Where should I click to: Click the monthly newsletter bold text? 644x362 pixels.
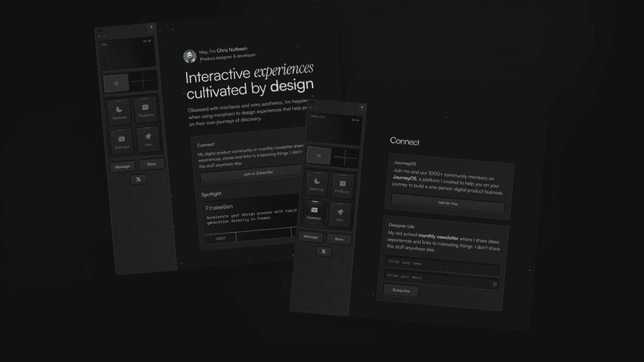[438, 237]
